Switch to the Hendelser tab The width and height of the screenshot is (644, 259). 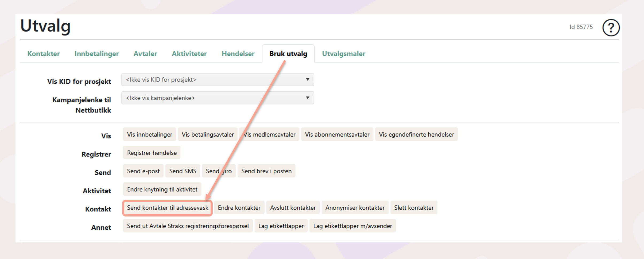pos(238,54)
